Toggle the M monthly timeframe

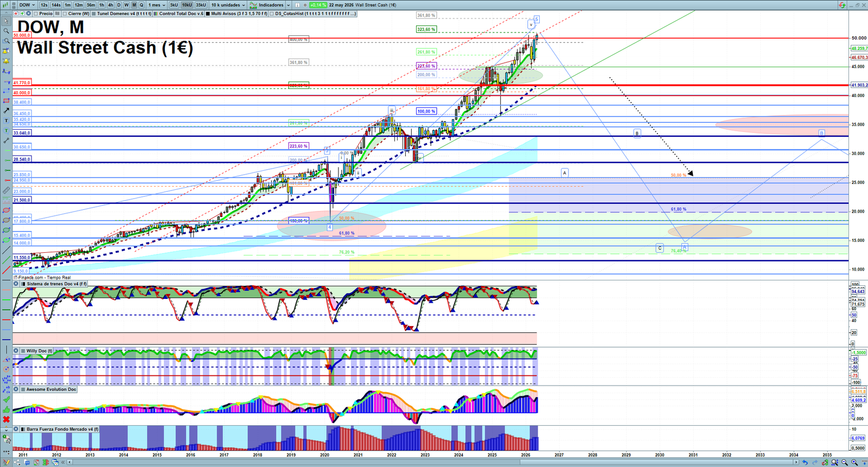pyautogui.click(x=134, y=5)
